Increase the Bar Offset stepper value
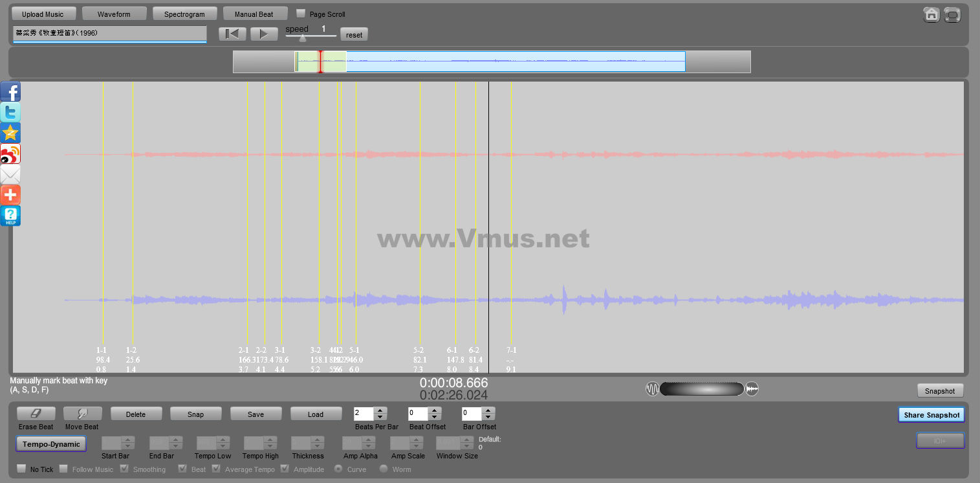Image resolution: width=980 pixels, height=483 pixels. (488, 410)
